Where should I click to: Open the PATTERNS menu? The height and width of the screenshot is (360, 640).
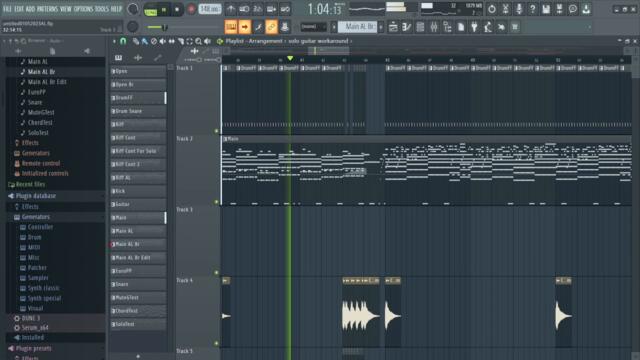click(48, 9)
